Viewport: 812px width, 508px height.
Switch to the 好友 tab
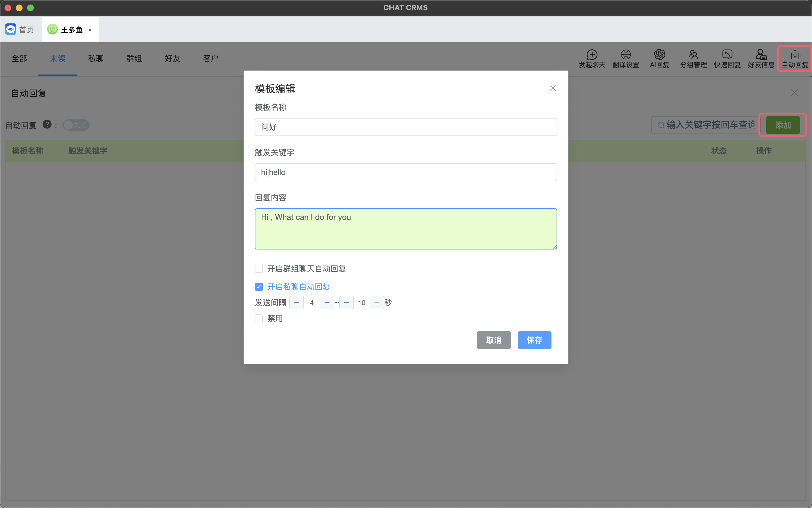pos(172,58)
